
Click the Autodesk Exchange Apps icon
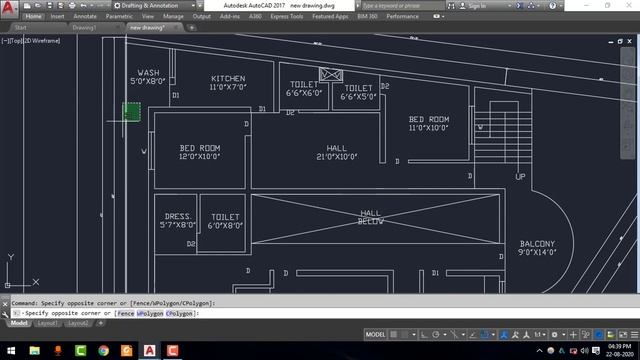[520, 6]
